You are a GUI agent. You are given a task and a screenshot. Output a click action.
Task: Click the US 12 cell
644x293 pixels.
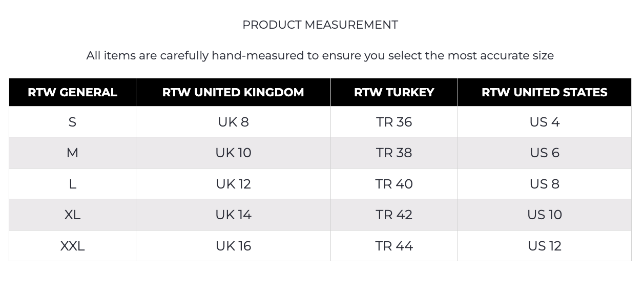(544, 246)
